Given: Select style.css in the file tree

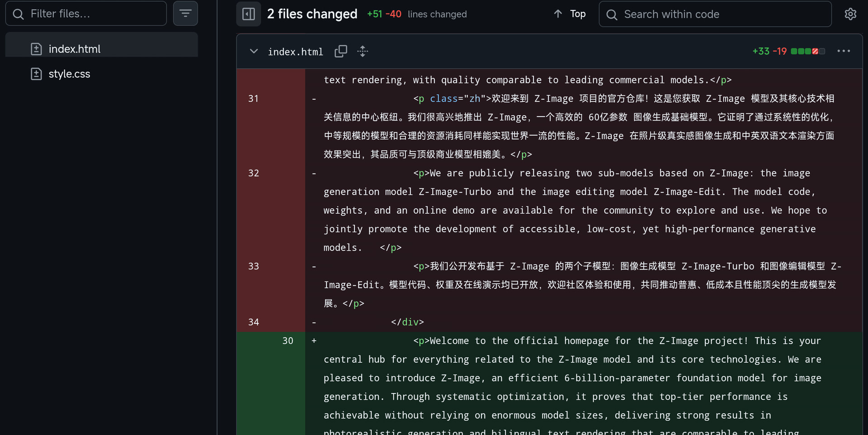Looking at the screenshot, I should click(102, 74).
